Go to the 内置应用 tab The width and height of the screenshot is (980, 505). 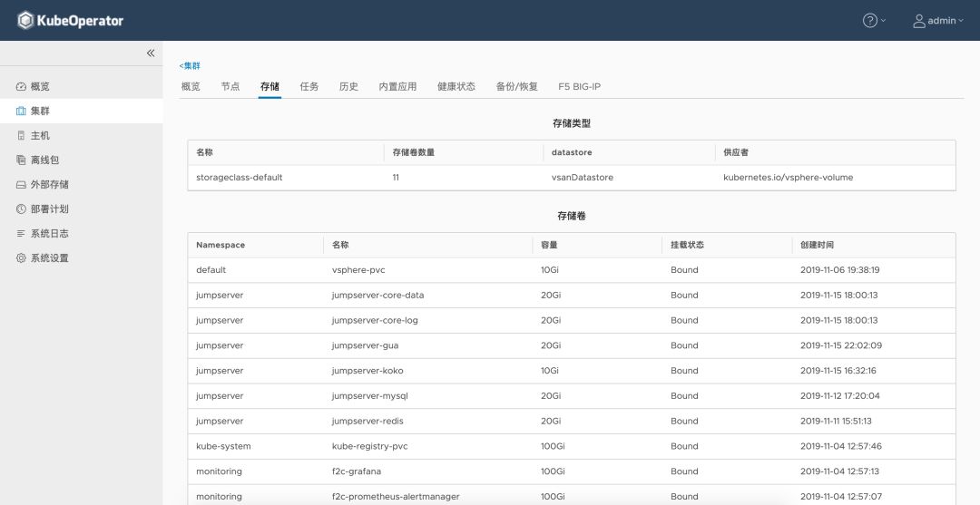coord(397,87)
